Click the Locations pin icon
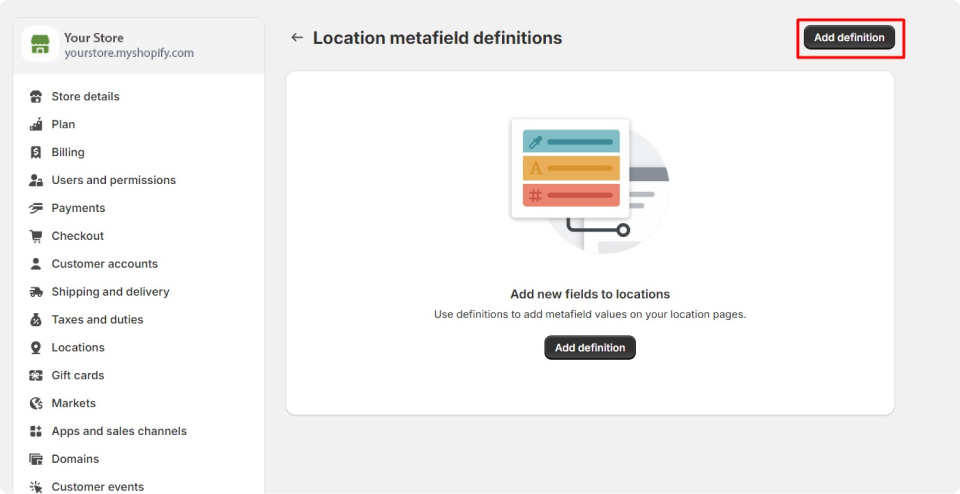 tap(36, 348)
